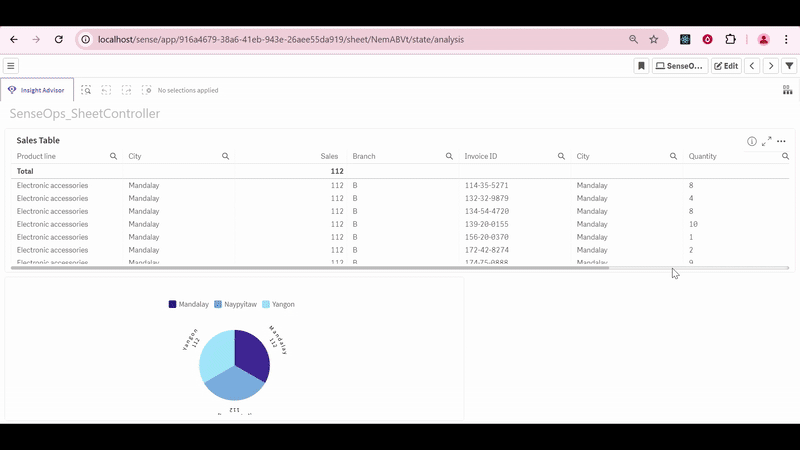Select invoice 134-54-4720 cell
This screenshot has width=800, height=450.
(515, 211)
